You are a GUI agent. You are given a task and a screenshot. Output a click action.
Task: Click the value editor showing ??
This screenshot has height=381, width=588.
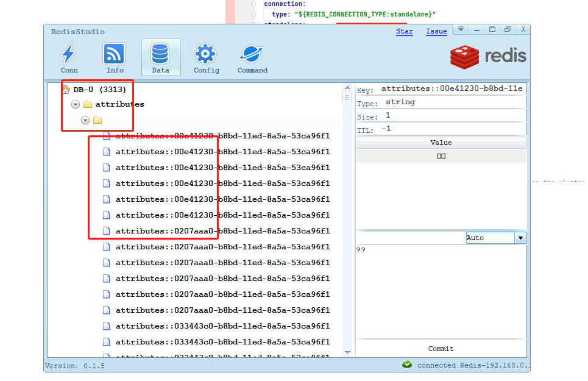tap(441, 292)
